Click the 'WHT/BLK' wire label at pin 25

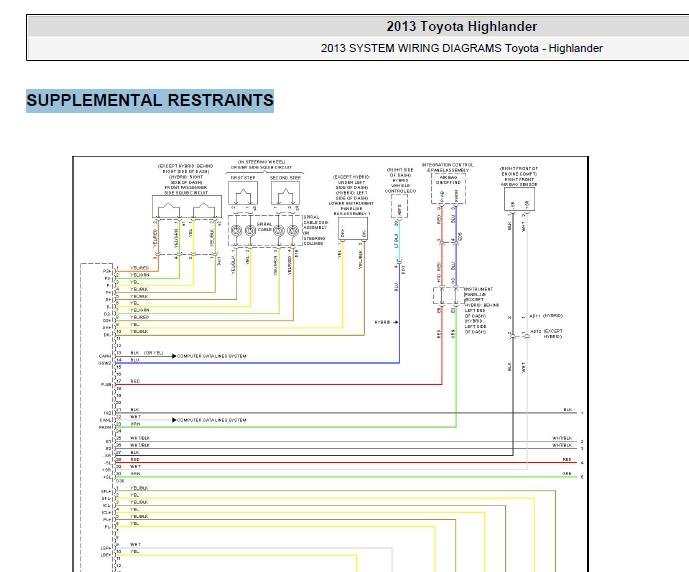(140, 438)
